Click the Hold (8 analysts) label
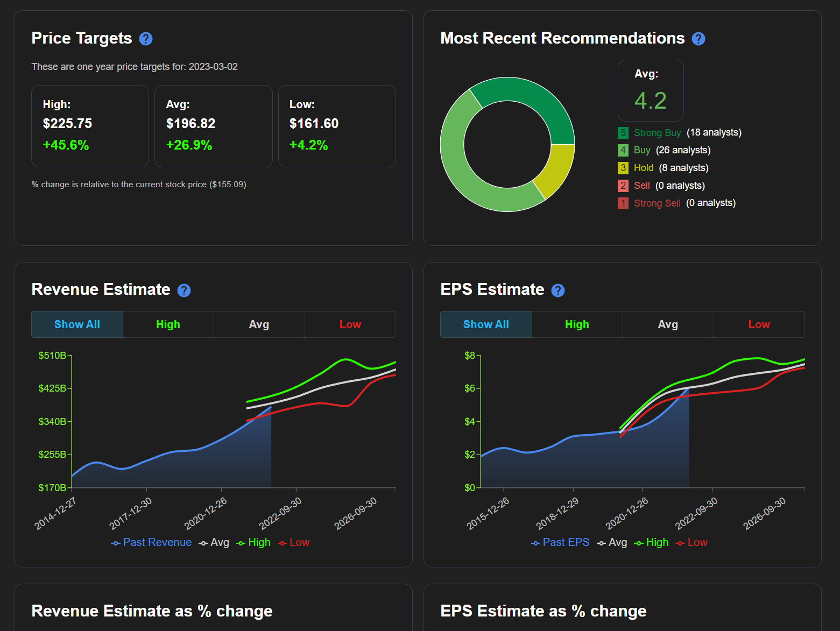 [x=671, y=168]
